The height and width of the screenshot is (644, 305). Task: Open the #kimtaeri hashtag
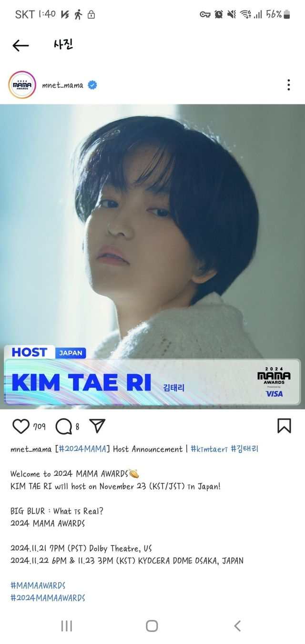209,449
